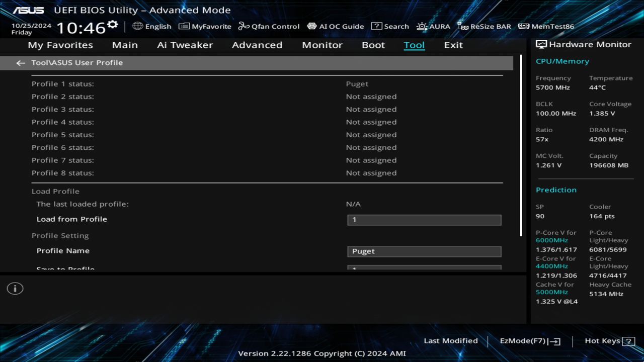Open the ReSize BAR option

484,26
